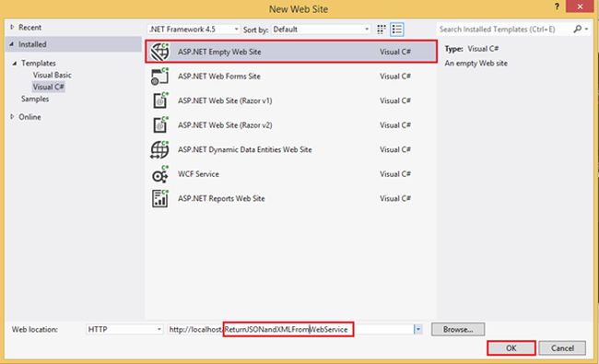Click the ASP.NET Web Site (Razor v2) icon
This screenshot has height=364, width=599.
tap(159, 125)
